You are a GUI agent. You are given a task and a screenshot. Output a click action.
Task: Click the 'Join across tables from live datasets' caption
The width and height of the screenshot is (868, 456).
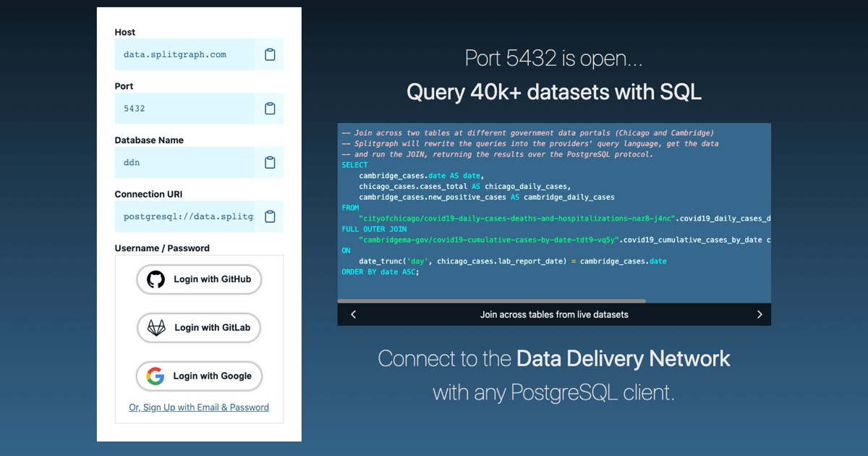pos(554,315)
